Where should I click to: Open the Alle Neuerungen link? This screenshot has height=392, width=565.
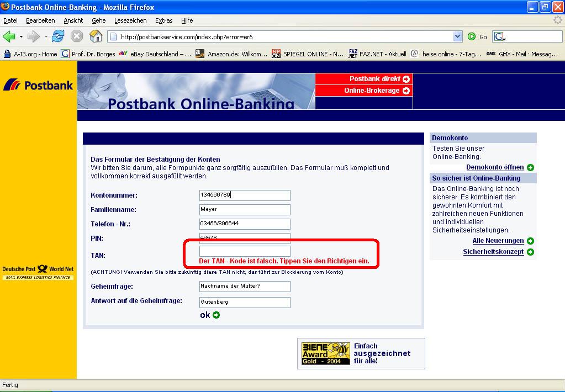[498, 241]
